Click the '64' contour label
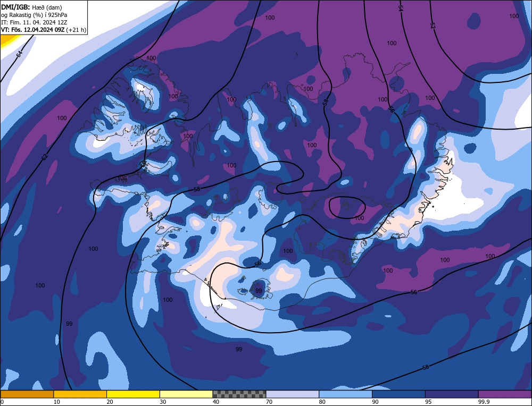 coord(20,54)
